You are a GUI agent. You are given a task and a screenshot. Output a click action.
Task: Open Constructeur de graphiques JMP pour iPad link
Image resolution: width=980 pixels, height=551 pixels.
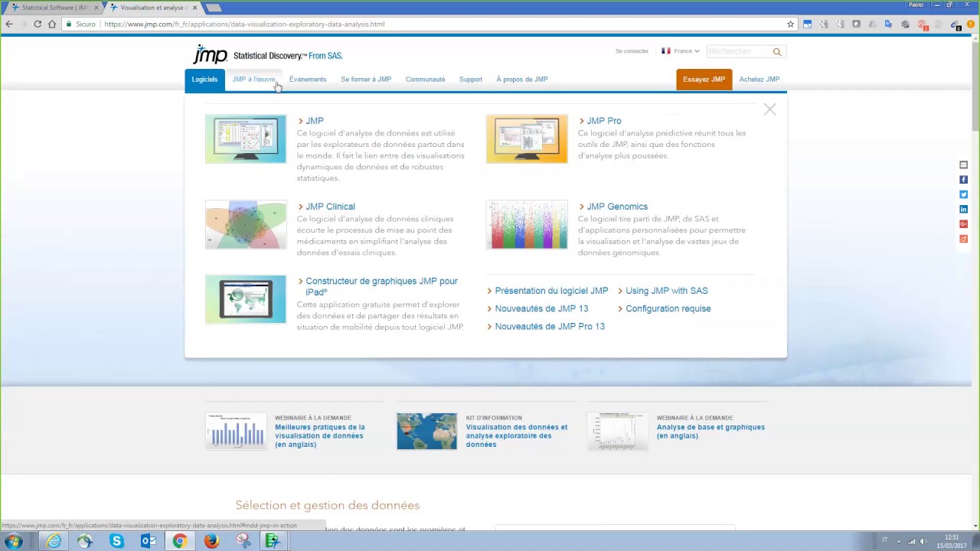(381, 286)
